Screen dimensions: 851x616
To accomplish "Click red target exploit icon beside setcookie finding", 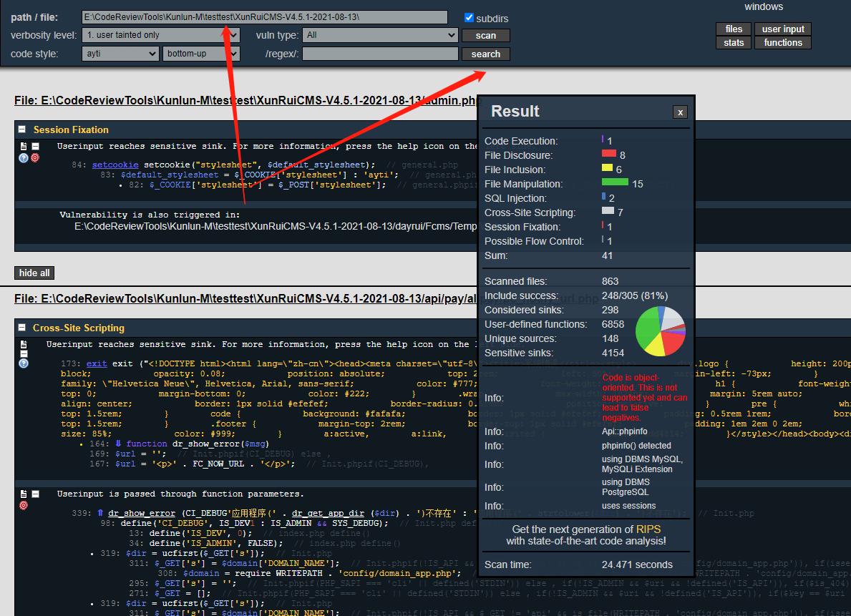I will (35, 158).
